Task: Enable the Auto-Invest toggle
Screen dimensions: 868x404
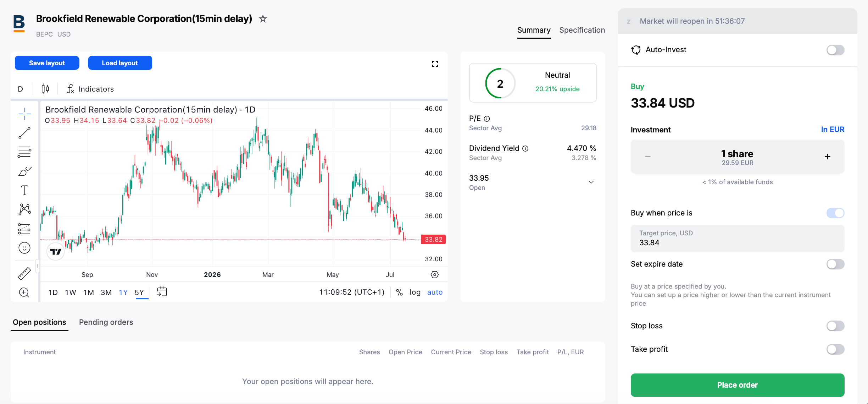Action: (x=835, y=50)
